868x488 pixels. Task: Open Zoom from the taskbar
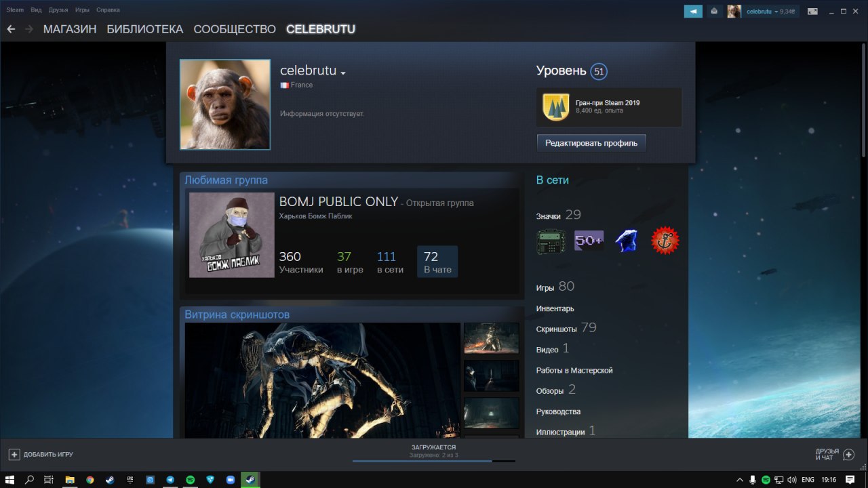tap(231, 479)
